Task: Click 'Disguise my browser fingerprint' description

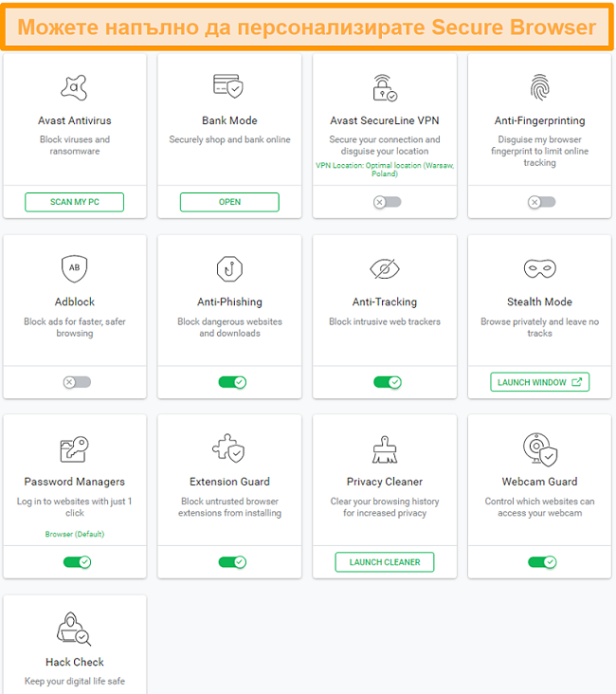Action: (539, 151)
